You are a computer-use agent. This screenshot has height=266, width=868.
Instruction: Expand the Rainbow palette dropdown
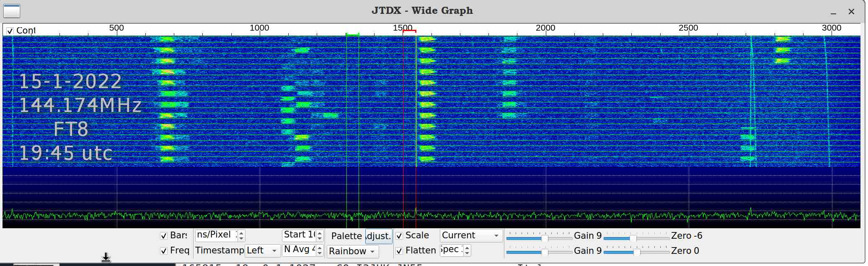point(352,251)
